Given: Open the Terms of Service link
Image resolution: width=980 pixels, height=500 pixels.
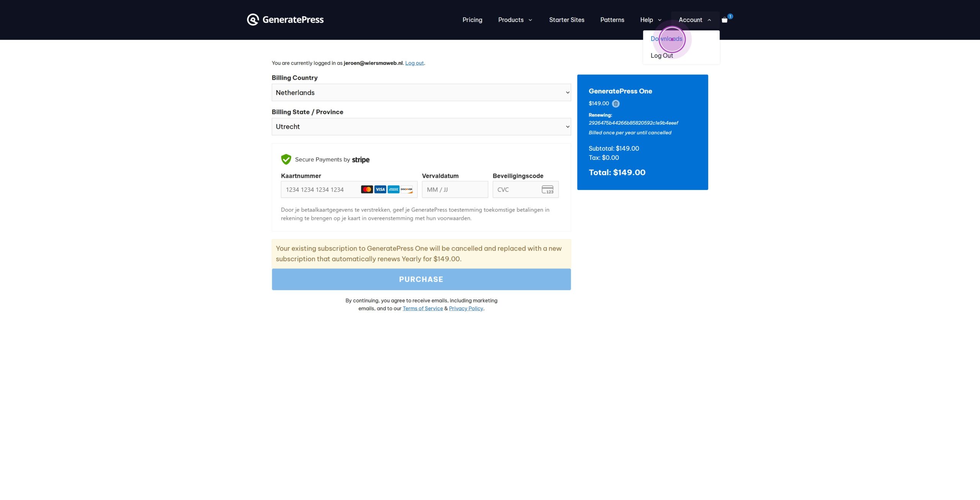Looking at the screenshot, I should click(423, 308).
